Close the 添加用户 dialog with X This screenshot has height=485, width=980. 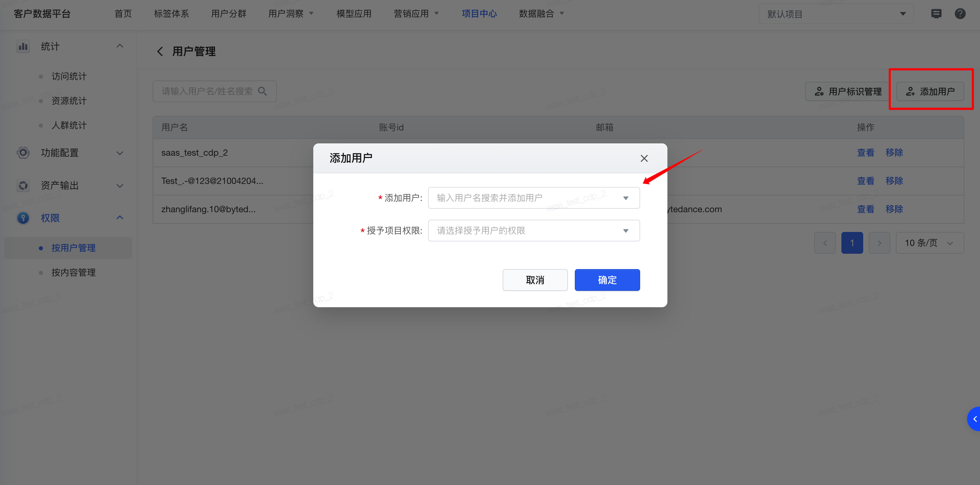(x=644, y=158)
